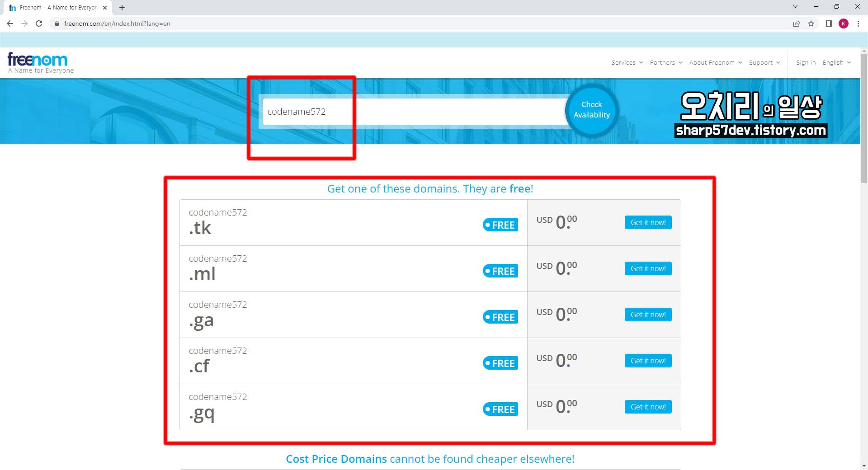
Task: Share this page via address bar icon
Action: click(x=797, y=23)
